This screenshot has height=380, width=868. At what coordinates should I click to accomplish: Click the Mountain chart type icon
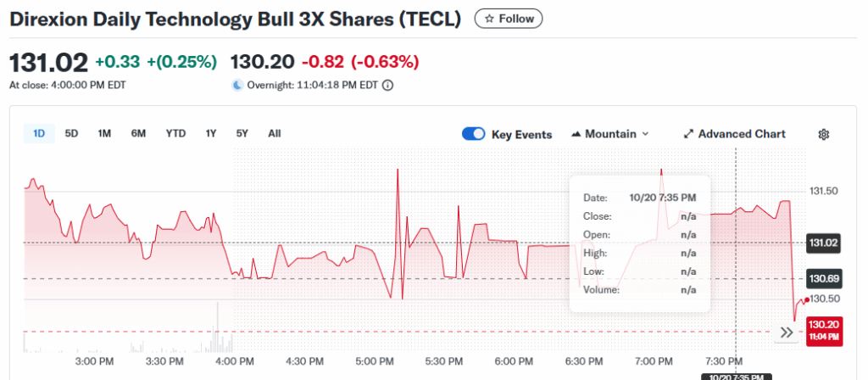(x=576, y=134)
